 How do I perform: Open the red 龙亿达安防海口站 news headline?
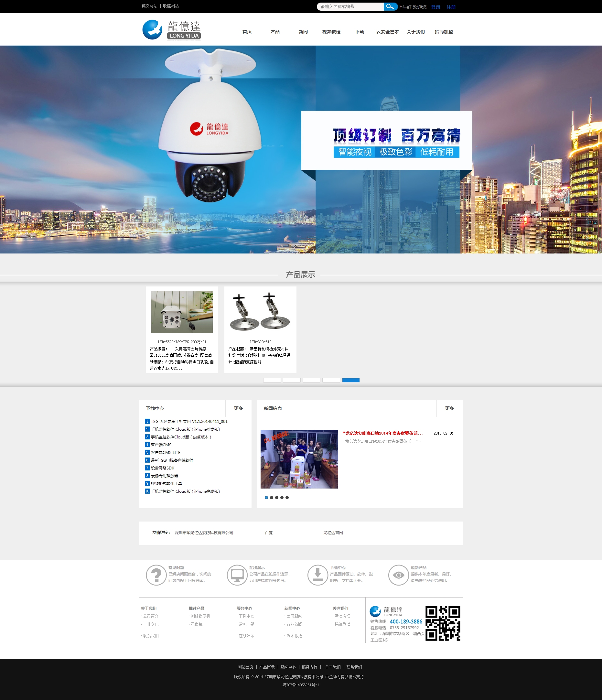383,433
